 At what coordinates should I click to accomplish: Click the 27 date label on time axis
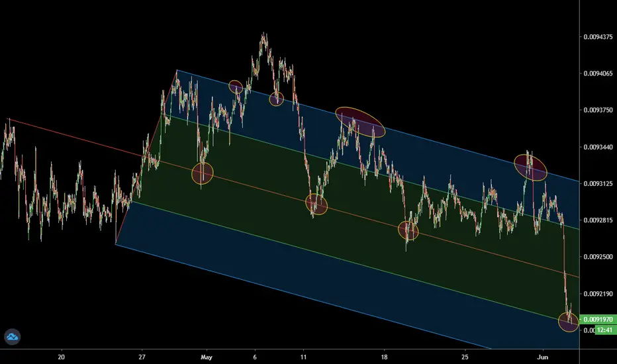[142, 357]
